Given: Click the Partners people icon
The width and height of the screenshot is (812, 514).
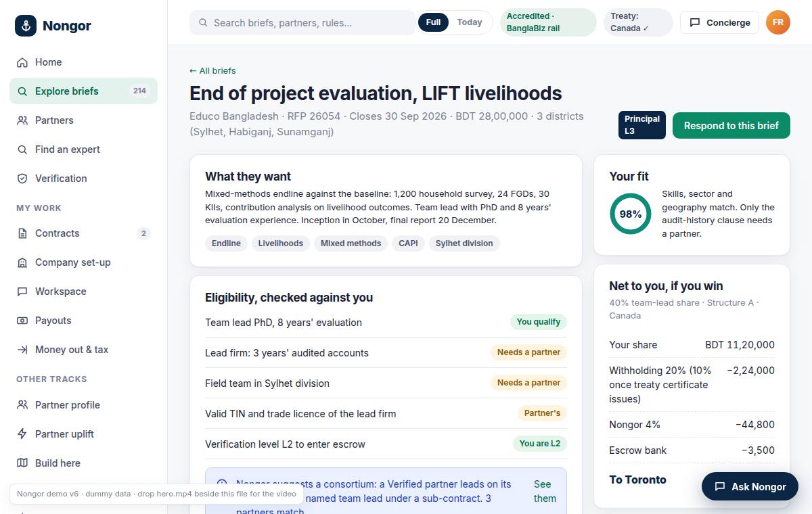Looking at the screenshot, I should [22, 120].
